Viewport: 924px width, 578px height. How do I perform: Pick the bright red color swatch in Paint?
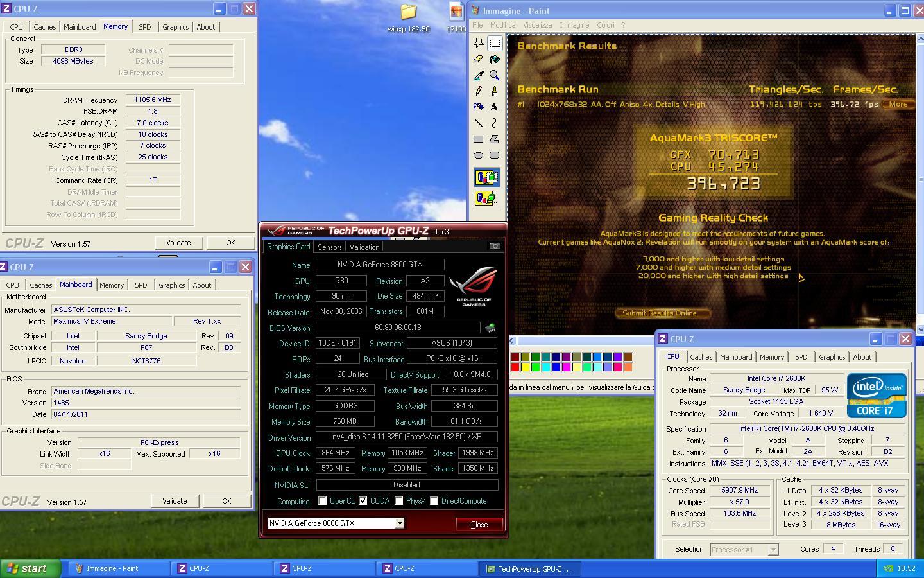(x=515, y=367)
